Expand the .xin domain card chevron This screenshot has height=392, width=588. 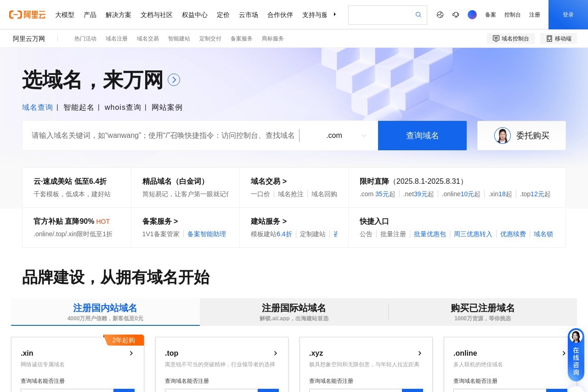(131, 353)
